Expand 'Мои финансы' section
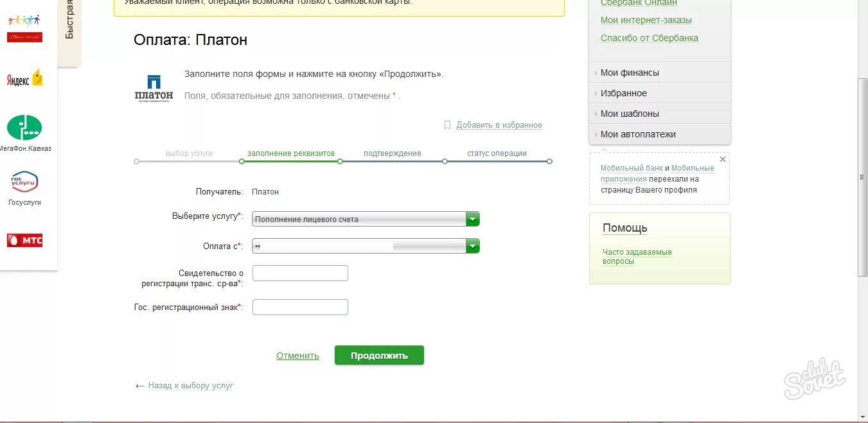Screen dimensions: 868x423 tap(660, 73)
